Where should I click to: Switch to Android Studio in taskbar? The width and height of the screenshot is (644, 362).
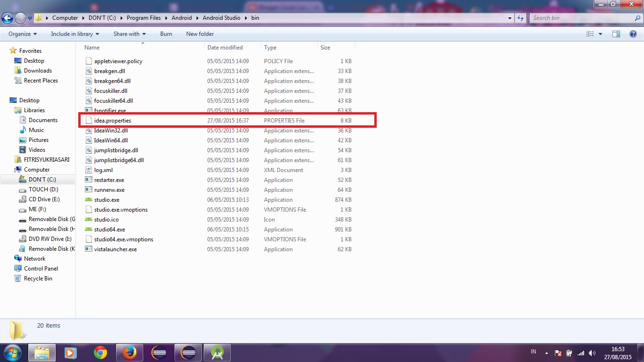click(217, 353)
